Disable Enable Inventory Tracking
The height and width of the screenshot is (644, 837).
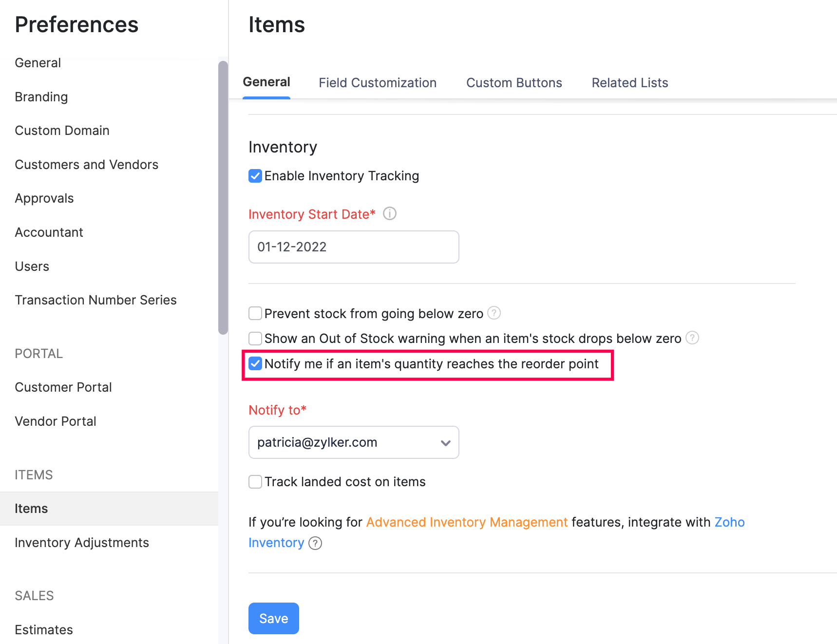tap(255, 176)
